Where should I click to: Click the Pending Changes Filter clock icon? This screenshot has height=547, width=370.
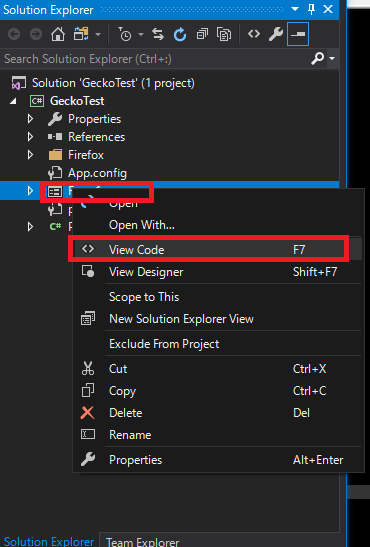click(x=124, y=34)
